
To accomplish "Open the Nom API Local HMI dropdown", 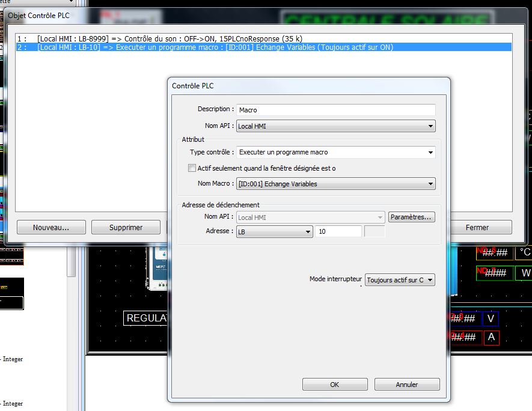I will pyautogui.click(x=336, y=126).
